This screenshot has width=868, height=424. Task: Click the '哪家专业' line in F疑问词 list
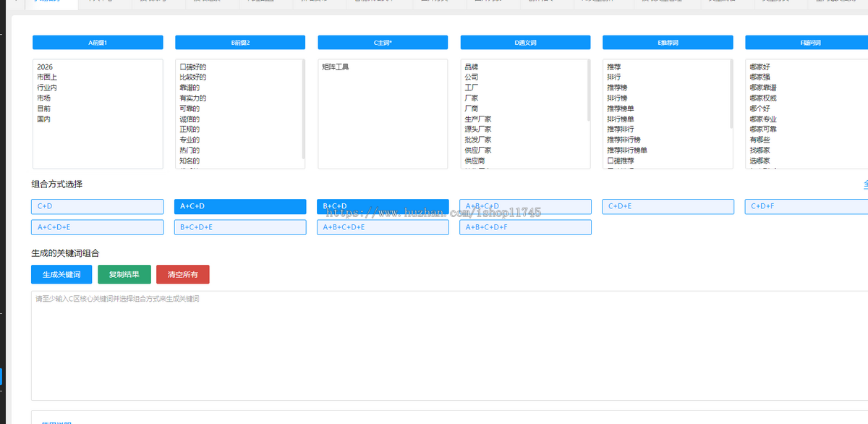763,119
